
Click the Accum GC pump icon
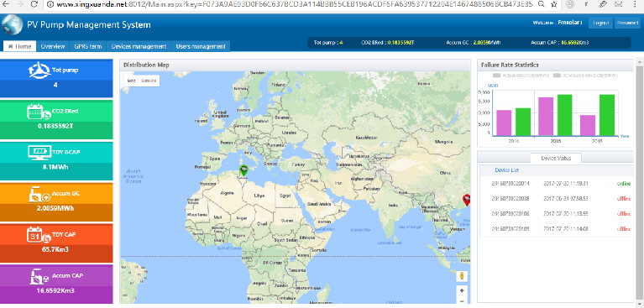tap(39, 194)
